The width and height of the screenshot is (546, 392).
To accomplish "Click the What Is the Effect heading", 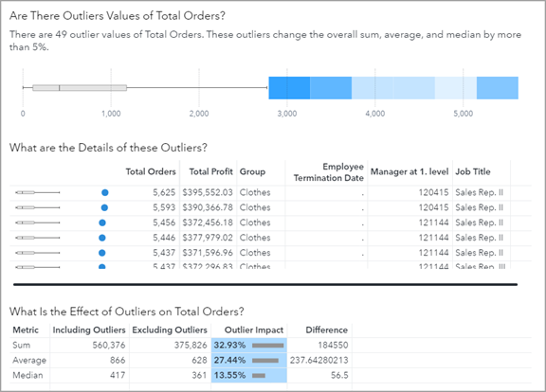I will pos(127,312).
